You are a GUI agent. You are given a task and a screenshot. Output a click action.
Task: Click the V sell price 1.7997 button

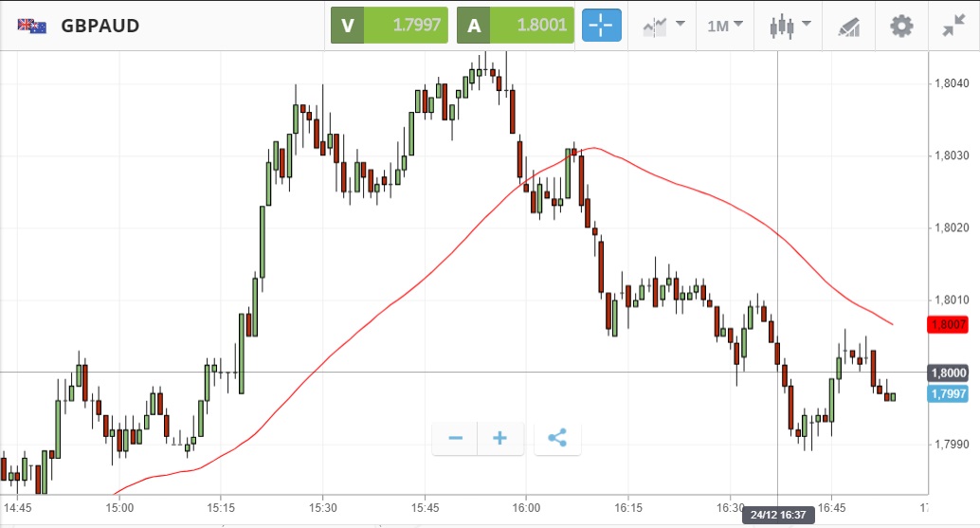pos(389,26)
